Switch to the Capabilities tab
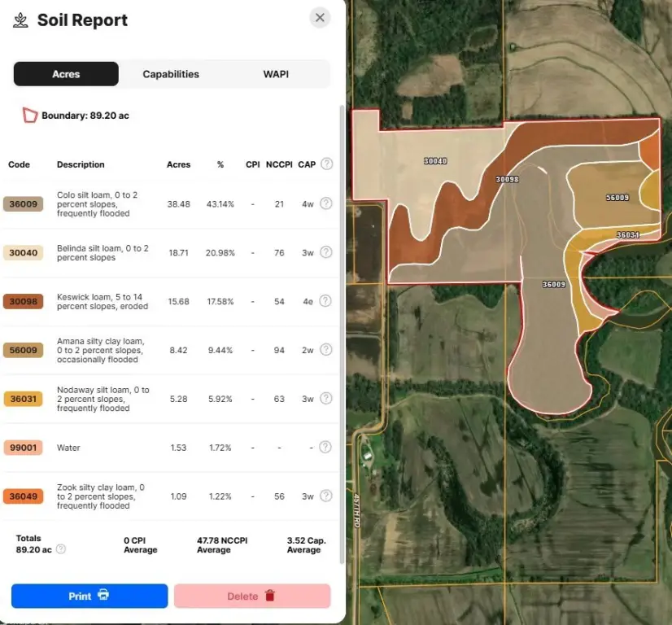 pos(171,74)
